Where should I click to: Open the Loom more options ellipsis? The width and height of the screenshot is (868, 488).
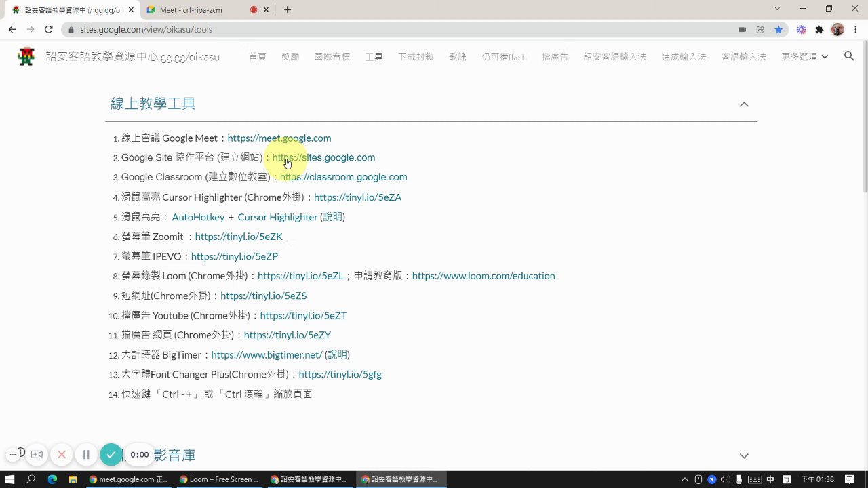click(x=12, y=454)
